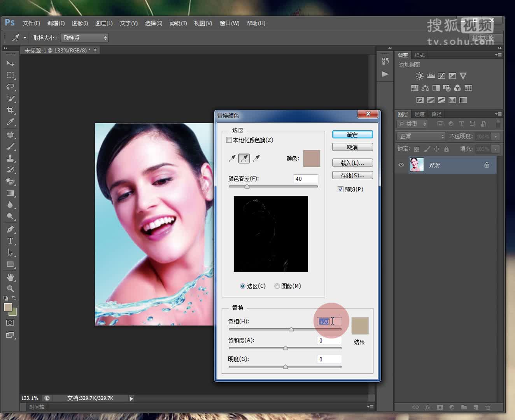Select the Spot Healing Brush tool

pyautogui.click(x=10, y=135)
